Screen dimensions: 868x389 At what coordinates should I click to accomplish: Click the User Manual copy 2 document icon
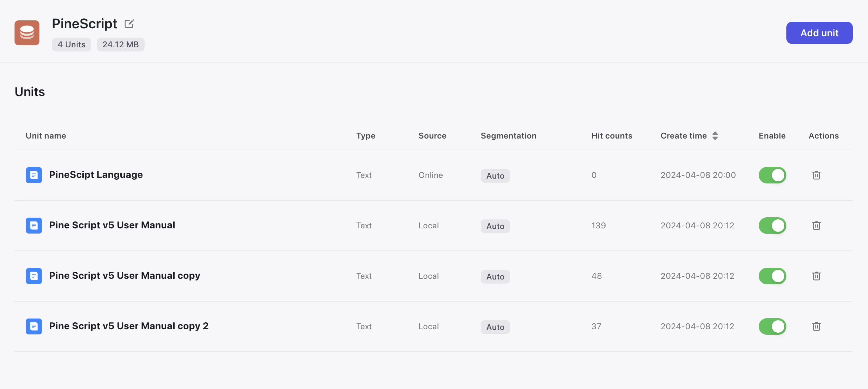[34, 326]
